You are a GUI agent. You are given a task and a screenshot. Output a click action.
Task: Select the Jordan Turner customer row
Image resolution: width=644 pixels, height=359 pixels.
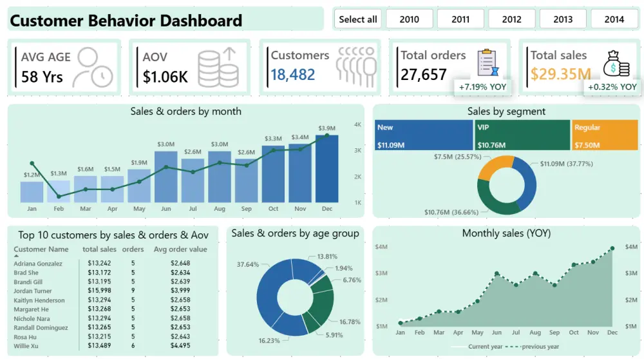(111, 291)
